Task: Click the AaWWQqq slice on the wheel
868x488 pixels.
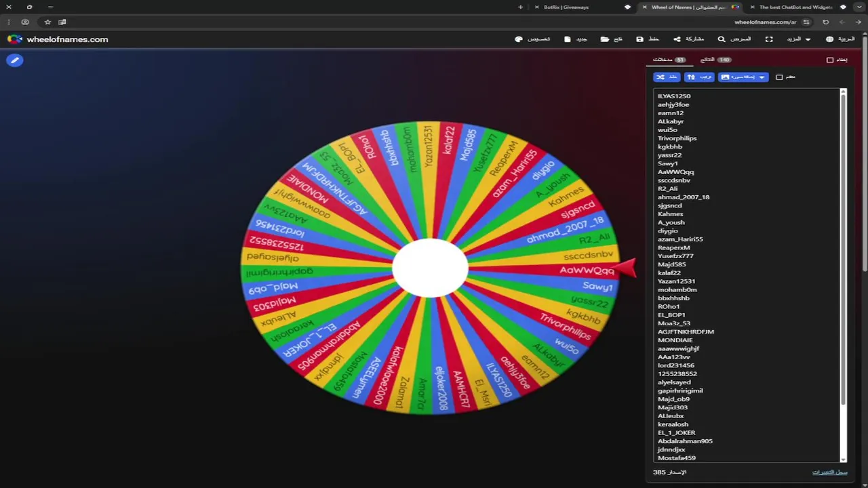Action: point(587,270)
